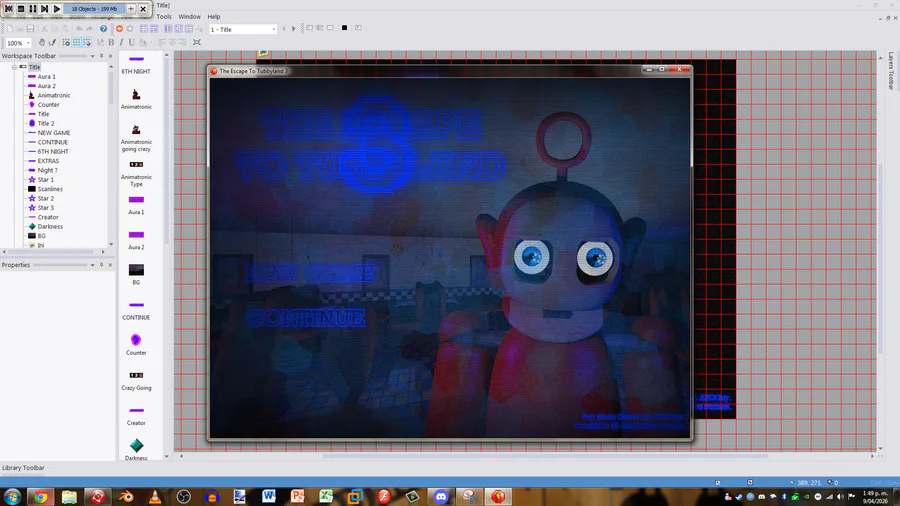Screen dimensions: 900x506
Task: Open Workspace Toolbar panel options arrow
Action: click(92, 56)
